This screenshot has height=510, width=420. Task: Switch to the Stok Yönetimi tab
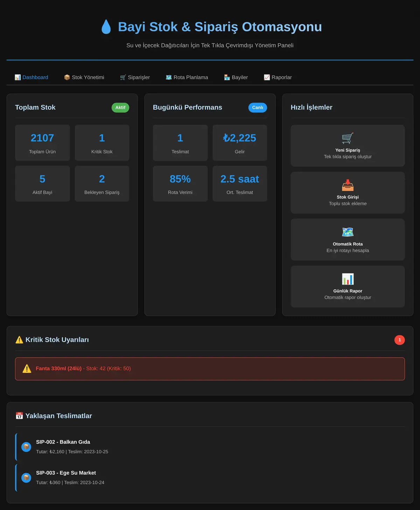point(84,77)
